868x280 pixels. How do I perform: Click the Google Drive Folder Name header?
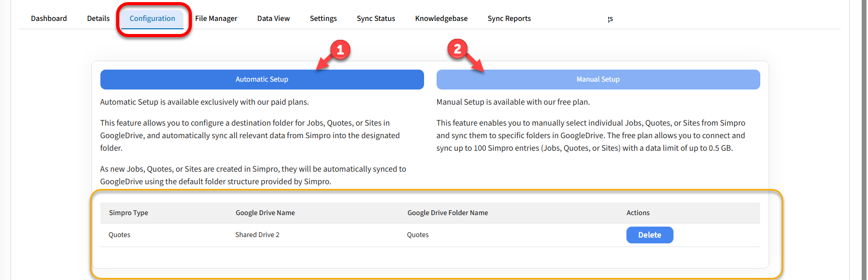click(x=448, y=213)
